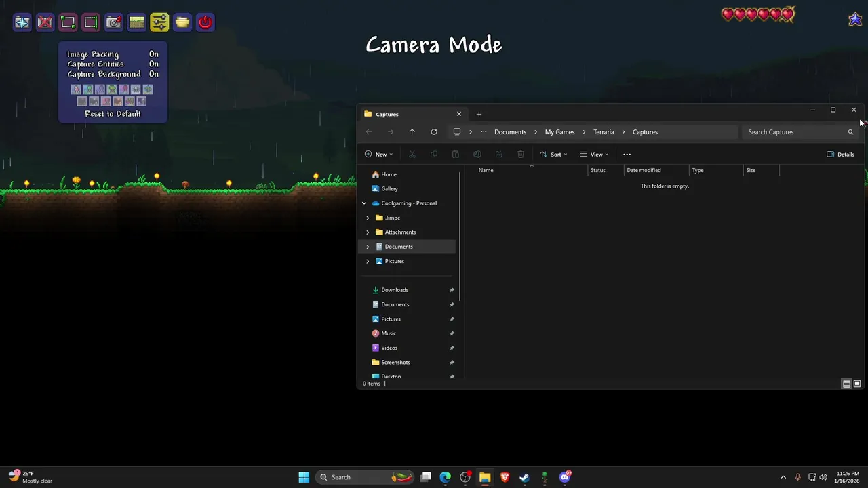Switch to details list view icon
This screenshot has width=868, height=488.
(846, 384)
